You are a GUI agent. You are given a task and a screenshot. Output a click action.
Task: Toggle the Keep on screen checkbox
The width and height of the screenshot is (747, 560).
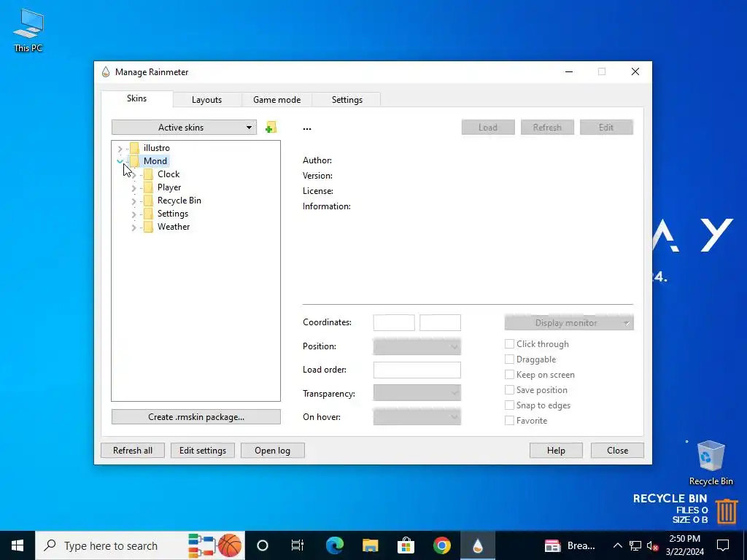point(509,374)
